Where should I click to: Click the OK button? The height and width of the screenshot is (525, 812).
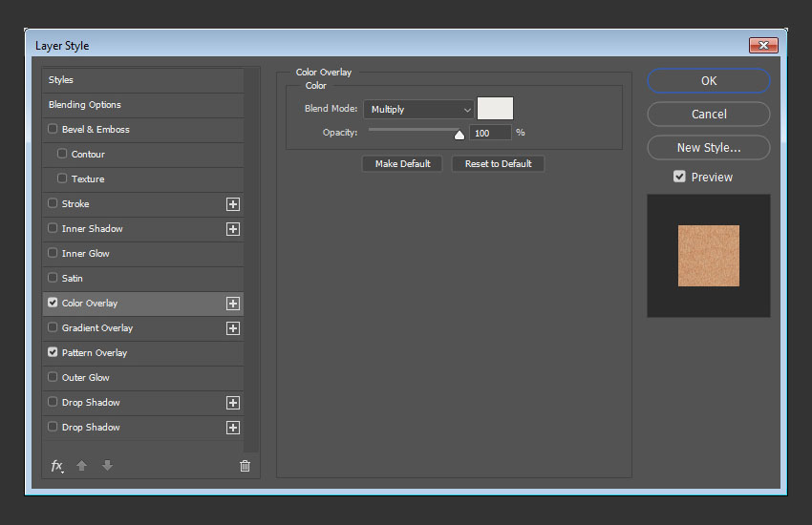[709, 81]
